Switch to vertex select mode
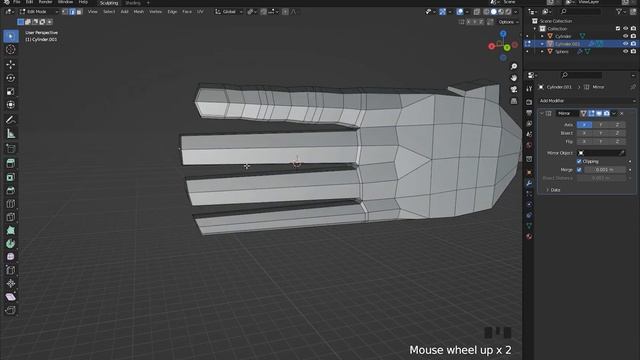Image resolution: width=640 pixels, height=360 pixels. coord(65,12)
